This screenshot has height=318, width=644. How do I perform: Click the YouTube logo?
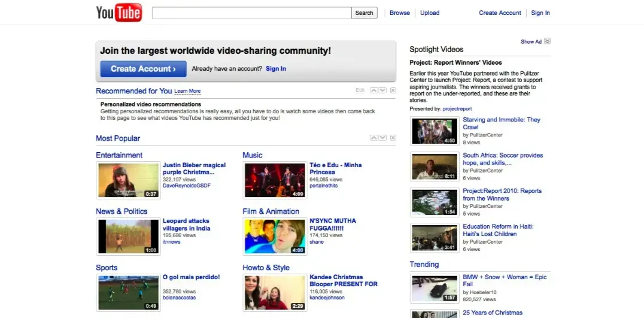click(119, 13)
